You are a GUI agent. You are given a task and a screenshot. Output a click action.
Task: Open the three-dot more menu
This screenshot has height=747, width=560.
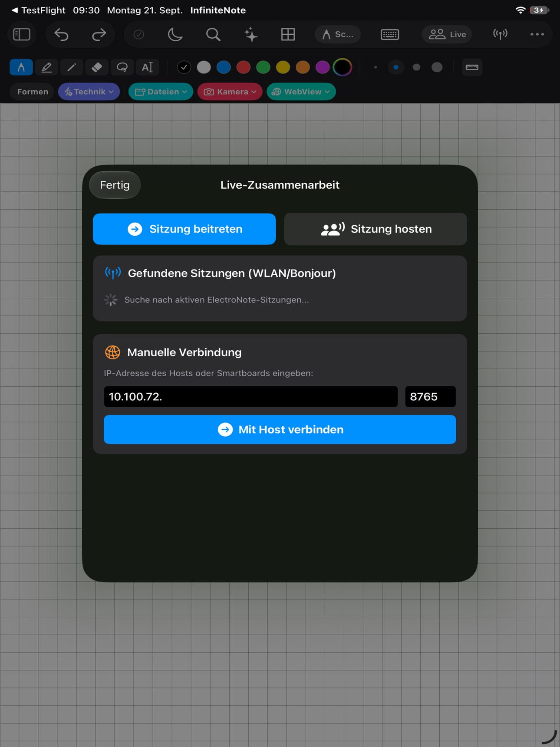pyautogui.click(x=537, y=34)
